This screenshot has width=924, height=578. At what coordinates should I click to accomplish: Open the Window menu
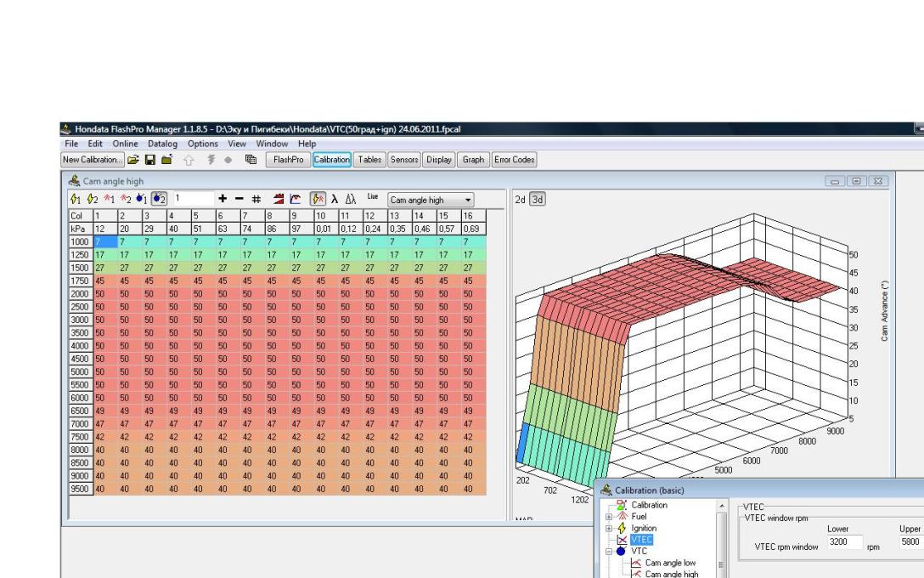[272, 144]
